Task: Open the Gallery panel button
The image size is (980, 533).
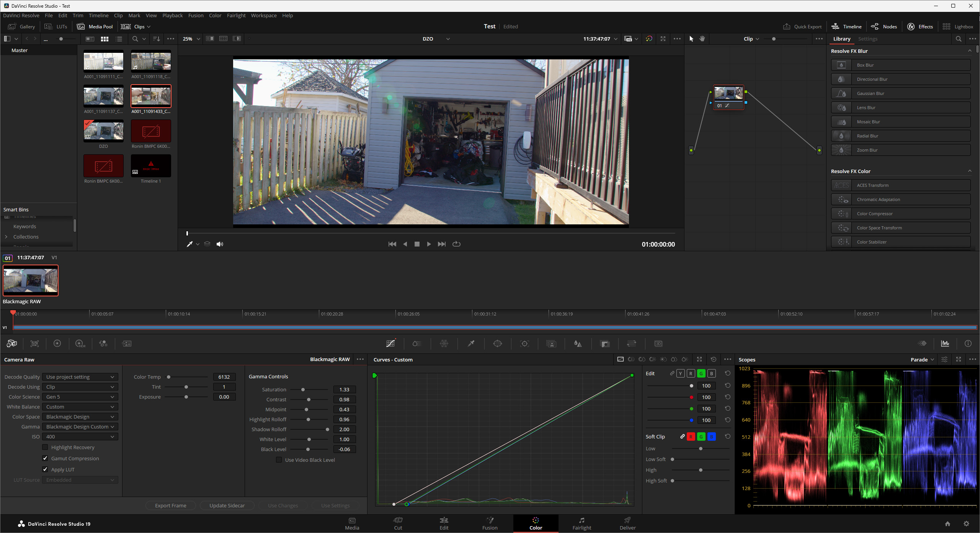Action: (x=22, y=26)
